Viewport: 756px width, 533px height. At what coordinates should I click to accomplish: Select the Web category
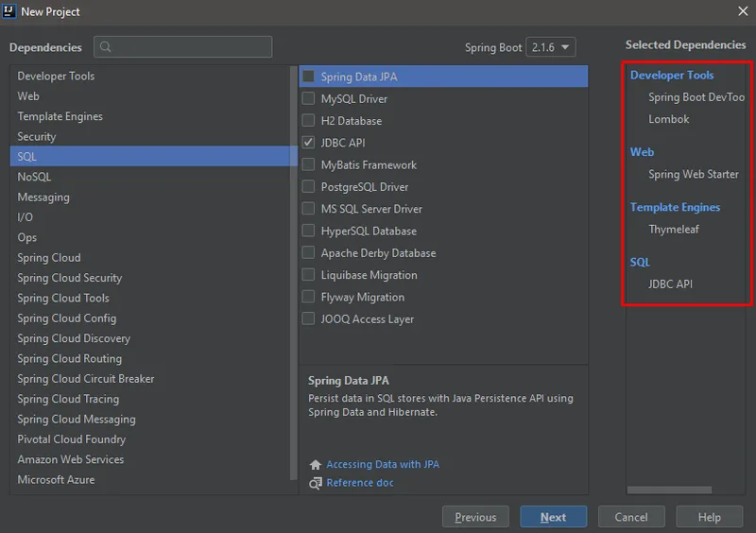click(150, 96)
